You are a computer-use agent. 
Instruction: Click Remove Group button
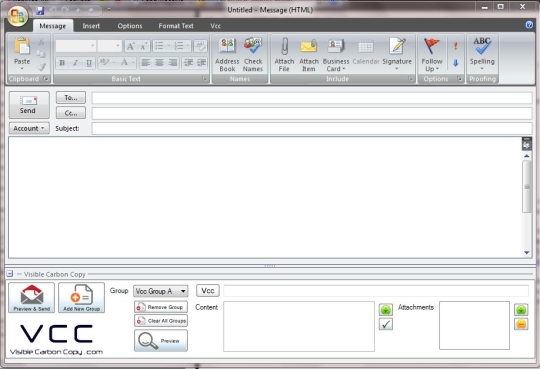click(161, 307)
